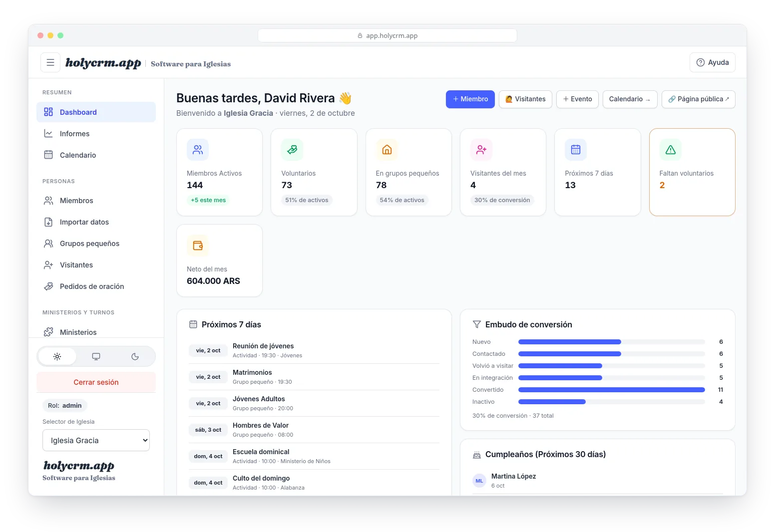The width and height of the screenshot is (775, 532).
Task: Open Grupos pequeños in the sidebar
Action: [96, 244]
